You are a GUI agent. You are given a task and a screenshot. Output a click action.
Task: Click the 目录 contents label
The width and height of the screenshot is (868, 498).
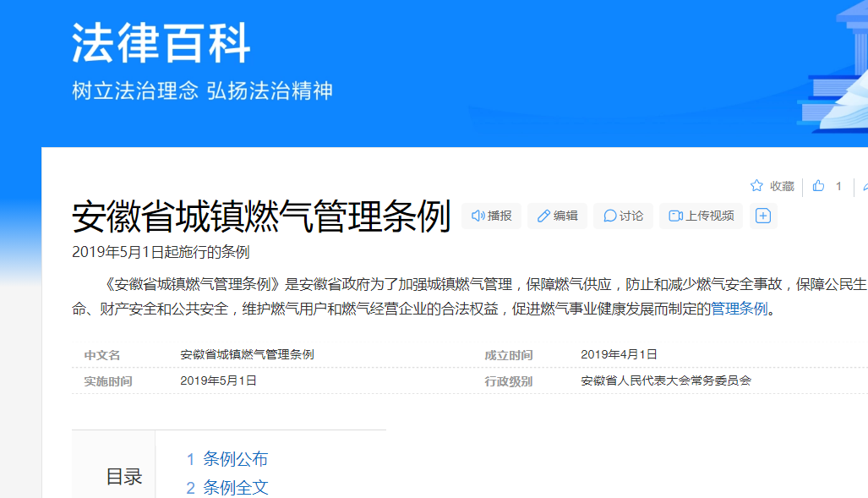tap(124, 477)
